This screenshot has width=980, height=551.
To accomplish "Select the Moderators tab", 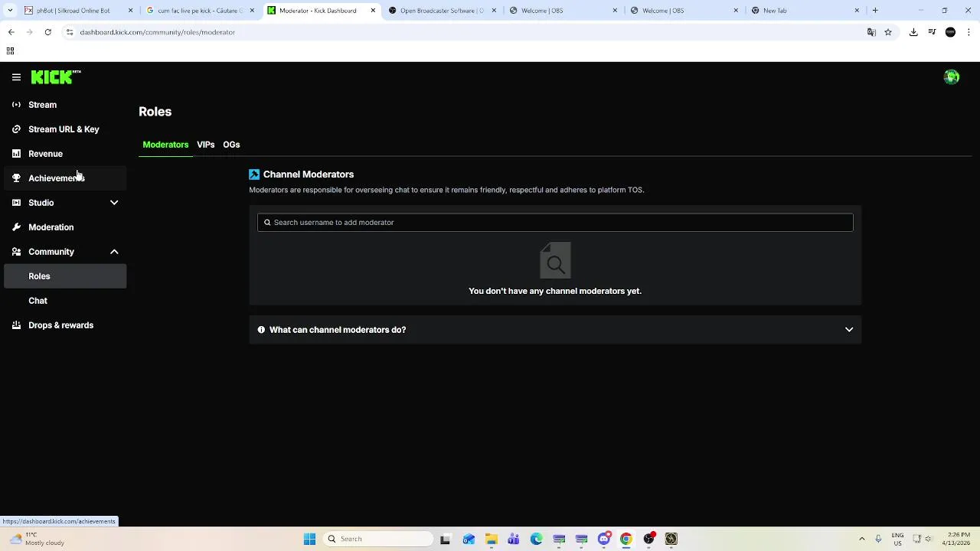I will click(x=165, y=145).
